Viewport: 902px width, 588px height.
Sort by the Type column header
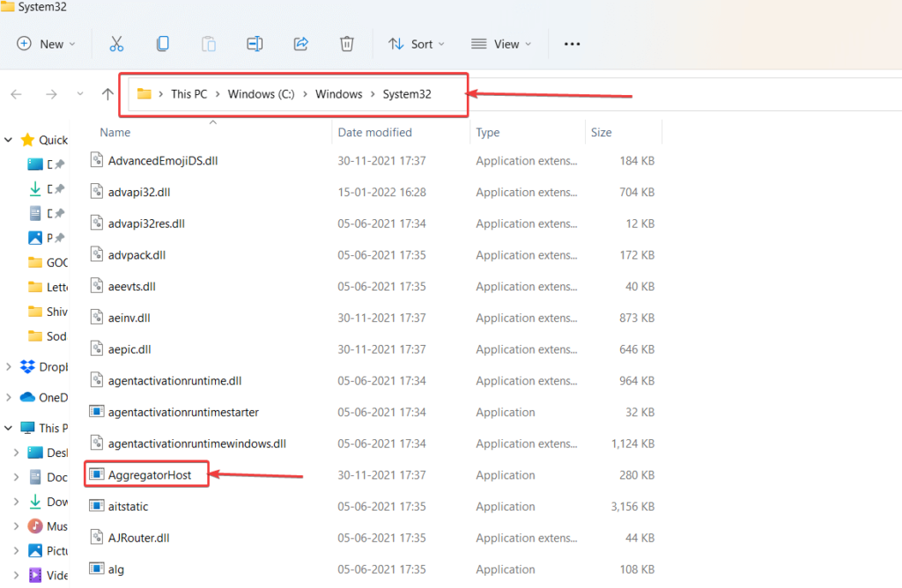click(488, 132)
